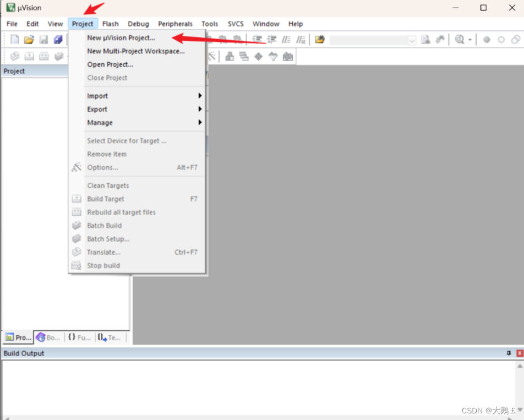Image resolution: width=524 pixels, height=420 pixels.
Task: Expand the Manage submenu
Action: (x=144, y=123)
